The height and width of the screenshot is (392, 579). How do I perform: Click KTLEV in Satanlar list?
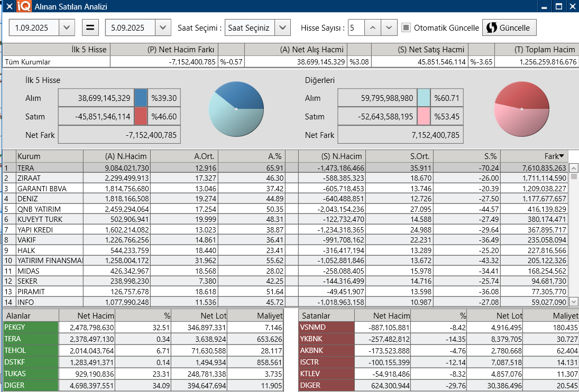pyautogui.click(x=326, y=374)
